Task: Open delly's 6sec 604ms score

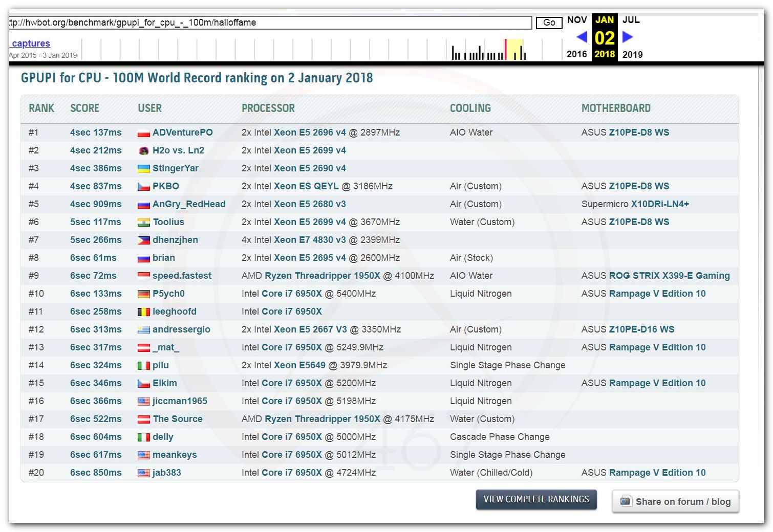Action: [x=96, y=437]
